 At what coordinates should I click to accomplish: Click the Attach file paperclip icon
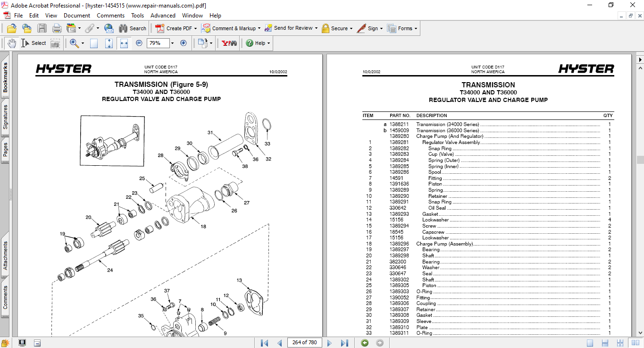pos(89,28)
